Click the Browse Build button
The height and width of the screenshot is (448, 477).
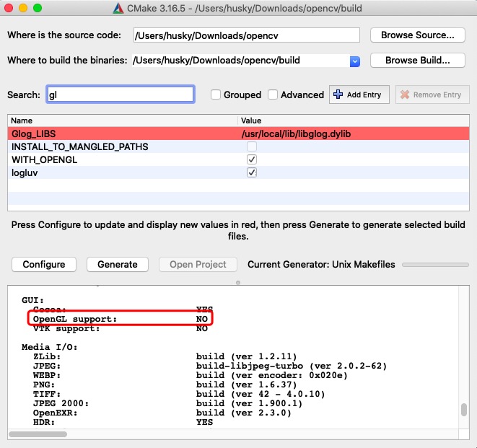tap(418, 60)
